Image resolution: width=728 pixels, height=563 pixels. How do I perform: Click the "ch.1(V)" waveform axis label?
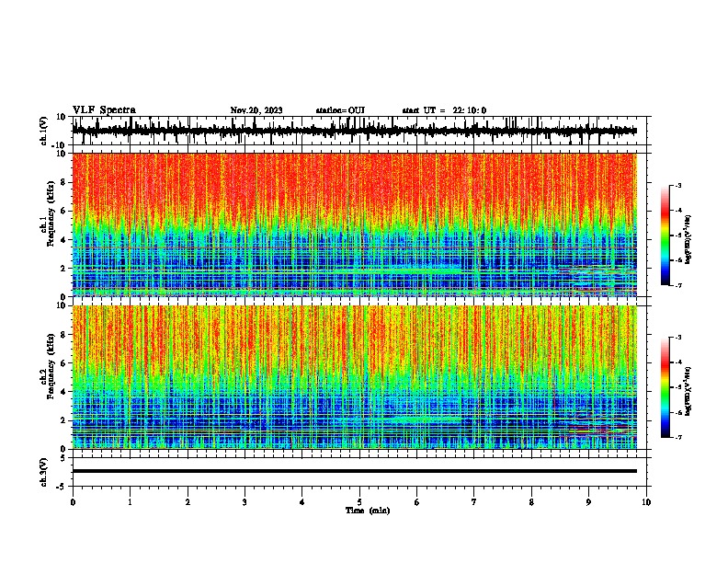click(44, 131)
